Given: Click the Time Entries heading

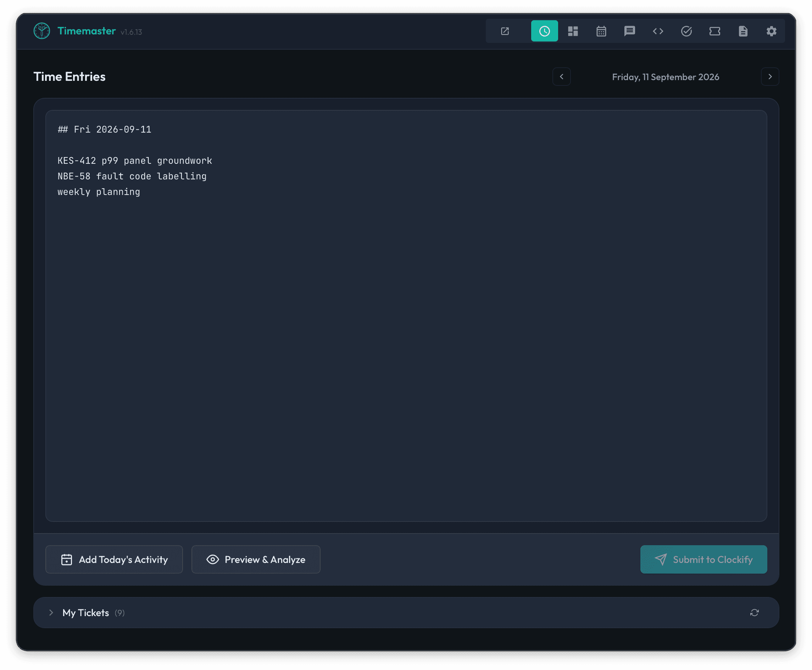Looking at the screenshot, I should (69, 77).
